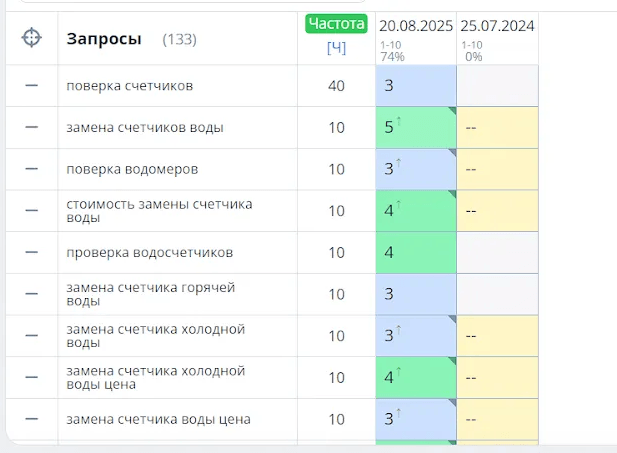Click minus icon beside 'поверка счетчиков'
The width and height of the screenshot is (617, 453).
[x=32, y=86]
